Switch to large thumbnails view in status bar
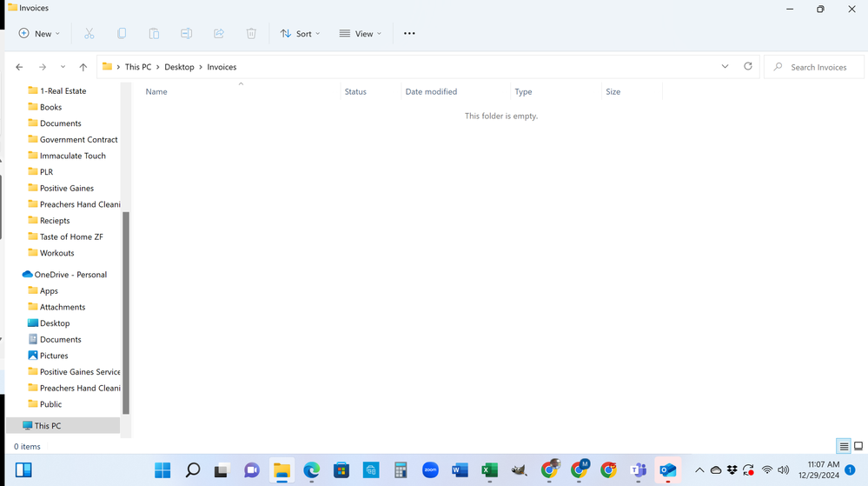The height and width of the screenshot is (486, 868). [x=858, y=446]
